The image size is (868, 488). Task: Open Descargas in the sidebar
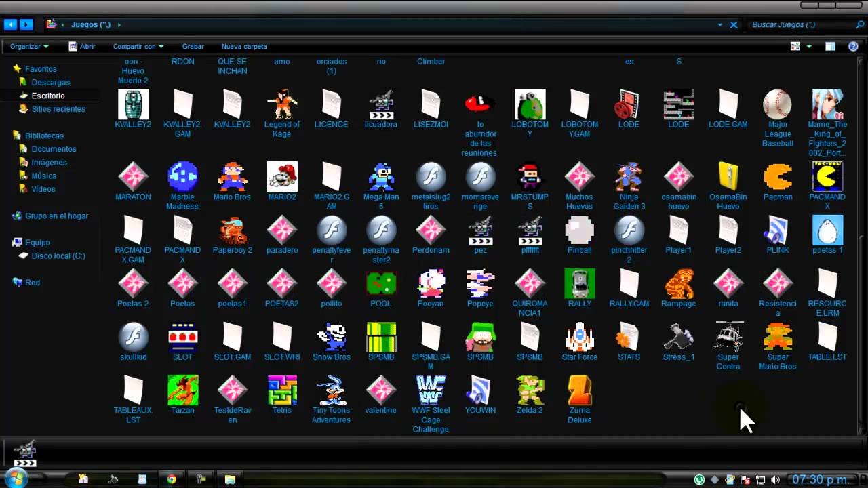[x=51, y=82]
